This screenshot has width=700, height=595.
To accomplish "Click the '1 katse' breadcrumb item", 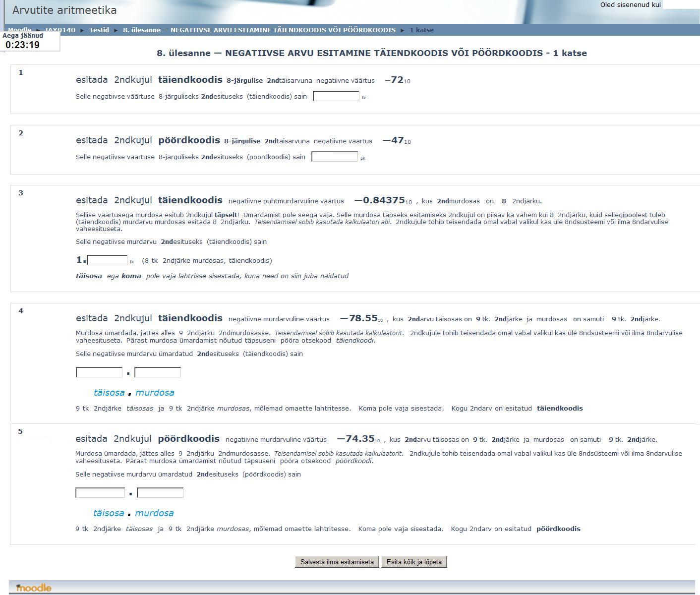I will pyautogui.click(x=421, y=30).
